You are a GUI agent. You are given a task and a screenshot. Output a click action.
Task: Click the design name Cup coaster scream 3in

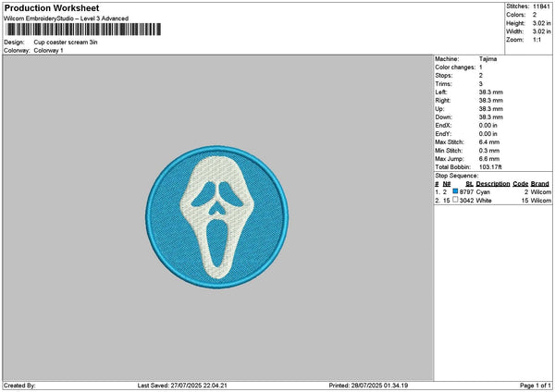point(66,43)
